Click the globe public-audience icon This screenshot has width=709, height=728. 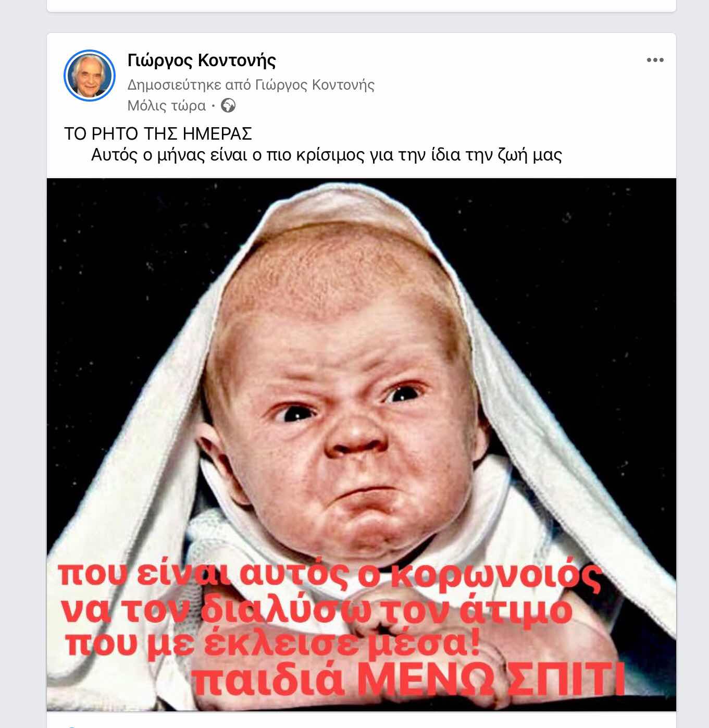228,106
